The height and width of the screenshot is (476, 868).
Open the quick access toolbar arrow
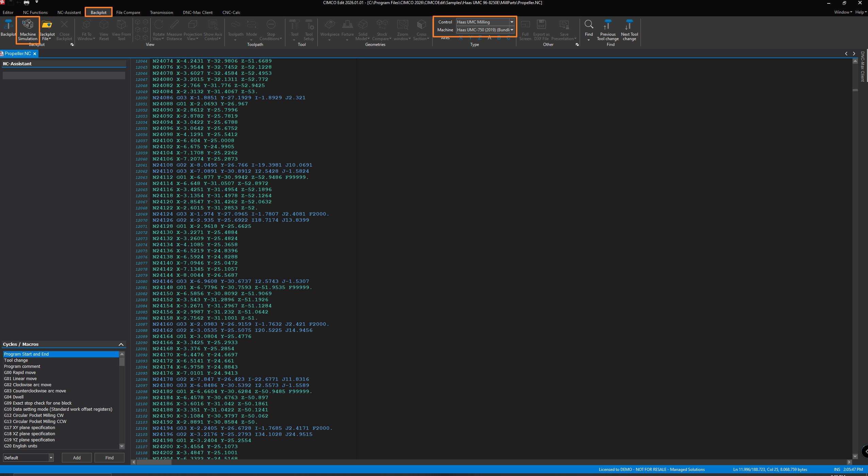[x=37, y=2]
